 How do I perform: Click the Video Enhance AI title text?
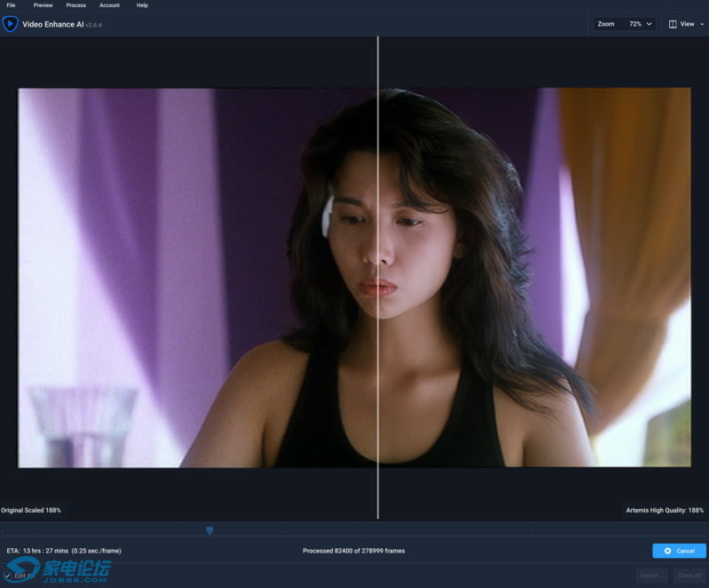coord(53,25)
